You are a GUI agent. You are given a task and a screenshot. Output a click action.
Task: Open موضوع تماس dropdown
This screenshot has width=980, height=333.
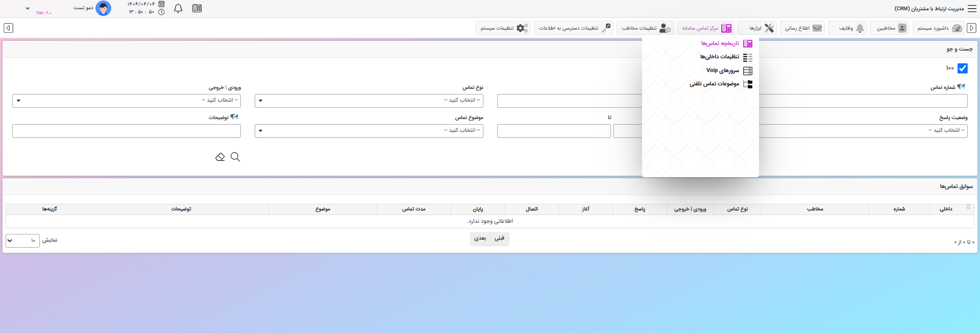tap(369, 131)
